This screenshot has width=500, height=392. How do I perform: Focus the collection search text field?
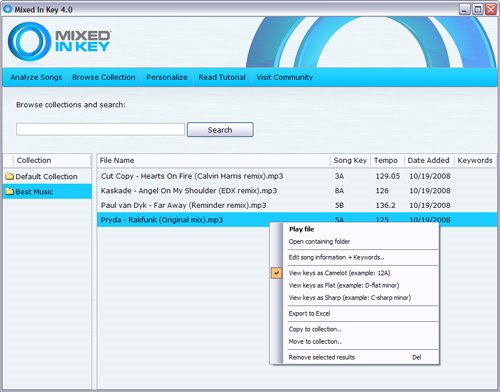100,129
